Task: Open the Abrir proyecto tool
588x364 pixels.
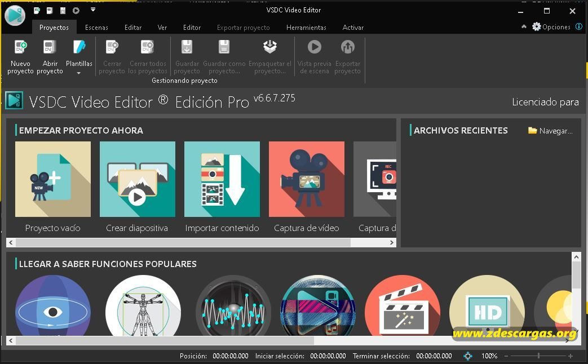Action: point(50,47)
